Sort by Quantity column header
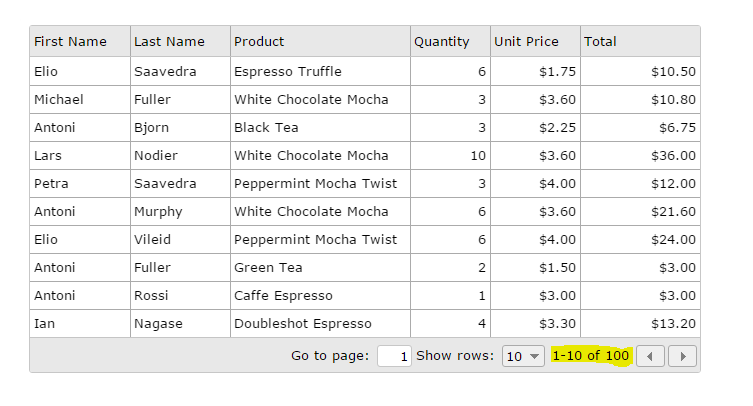The image size is (753, 406). click(x=441, y=42)
